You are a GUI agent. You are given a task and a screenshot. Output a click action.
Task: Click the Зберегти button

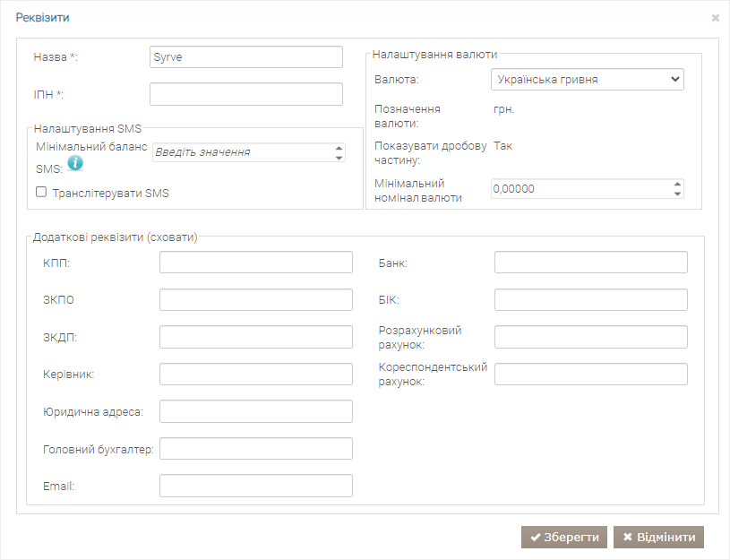point(563,538)
